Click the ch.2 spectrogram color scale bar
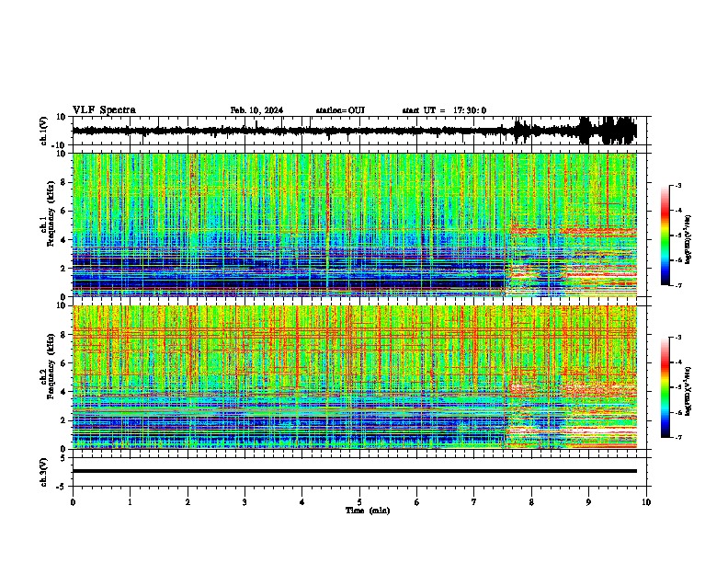 coord(665,387)
